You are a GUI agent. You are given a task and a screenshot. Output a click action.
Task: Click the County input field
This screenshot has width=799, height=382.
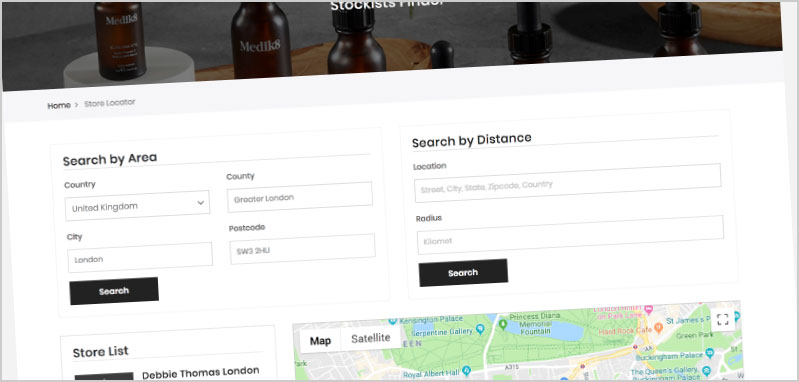(x=300, y=197)
